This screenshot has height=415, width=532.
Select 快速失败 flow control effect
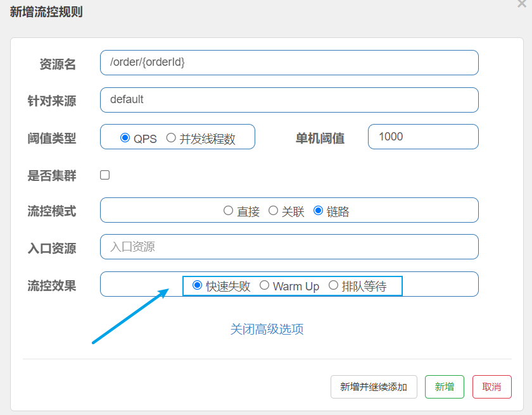coord(198,285)
